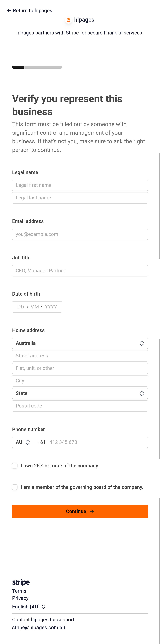Viewport: 160px width, 644px height.
Task: Check 'I own 25% or more' box
Action: point(15,465)
